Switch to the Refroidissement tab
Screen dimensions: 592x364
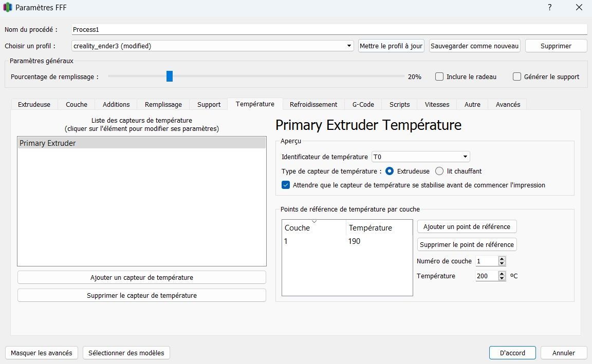pyautogui.click(x=313, y=104)
